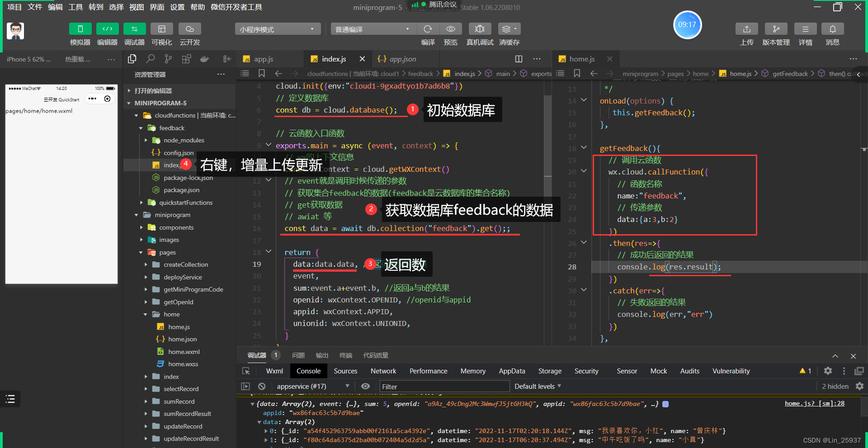Toggle the editor (编辑器) panel button
868x448 pixels.
(108, 29)
